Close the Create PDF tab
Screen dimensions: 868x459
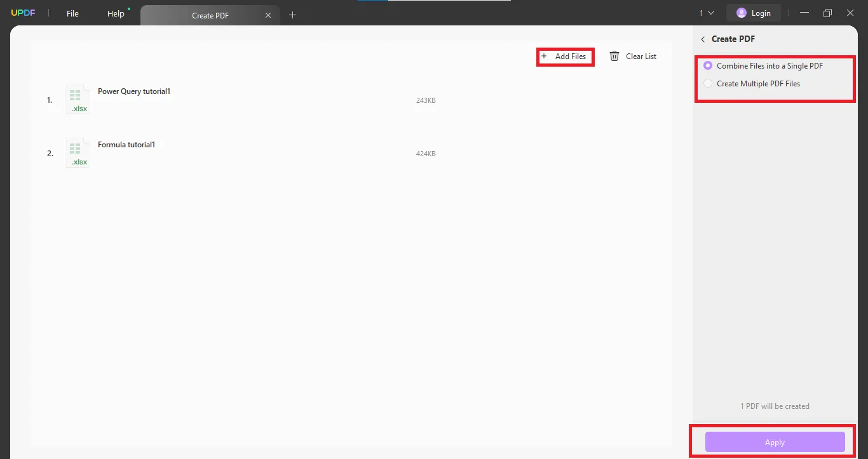268,15
